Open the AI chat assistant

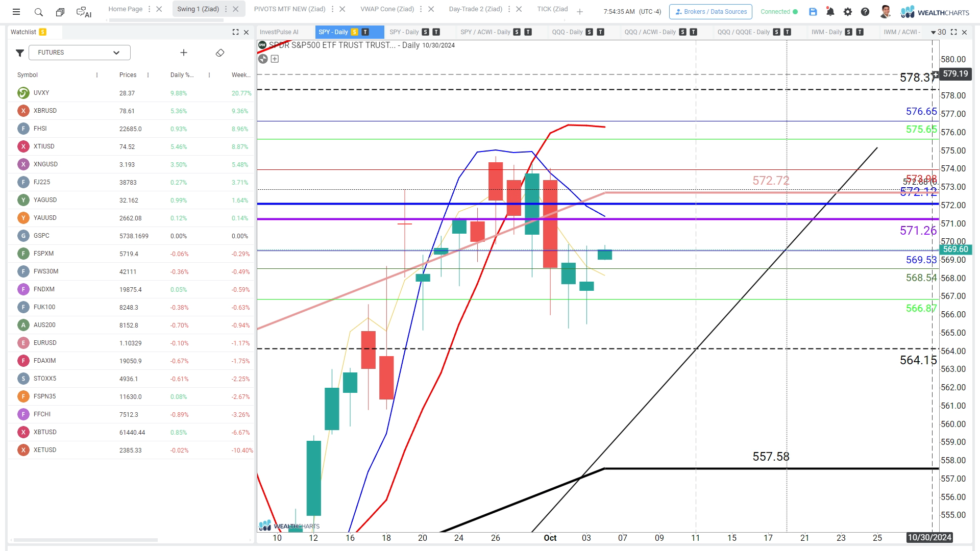[x=84, y=12]
